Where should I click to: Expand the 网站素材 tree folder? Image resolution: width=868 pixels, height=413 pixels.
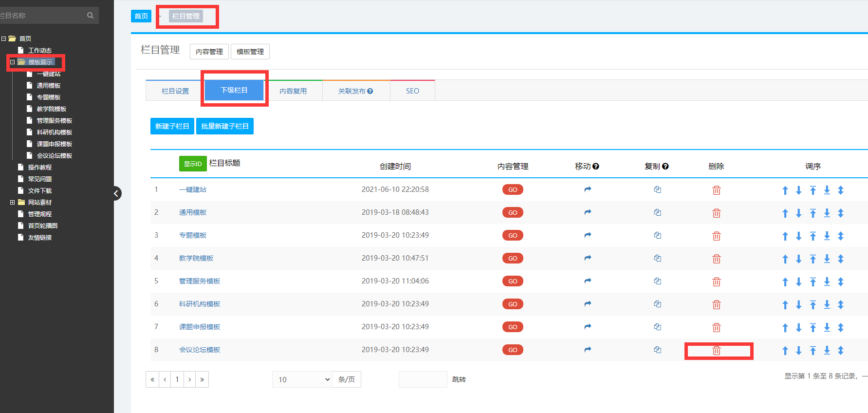pos(13,202)
